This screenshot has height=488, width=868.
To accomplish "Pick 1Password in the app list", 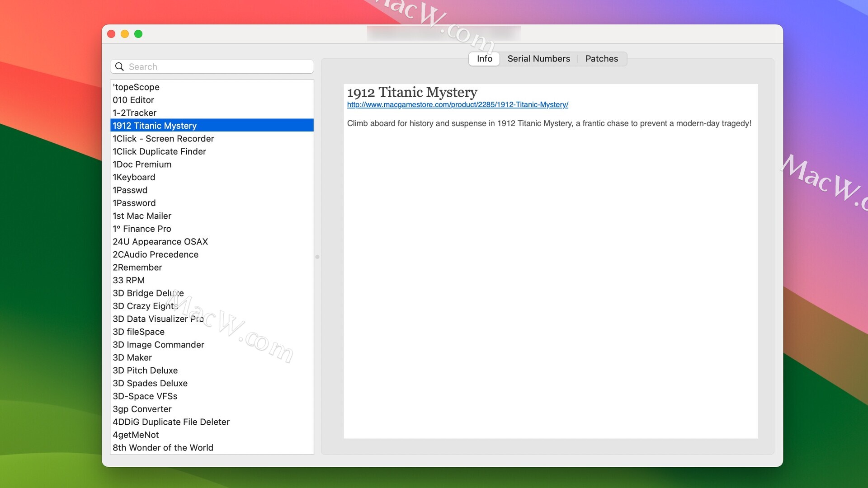I will click(212, 203).
